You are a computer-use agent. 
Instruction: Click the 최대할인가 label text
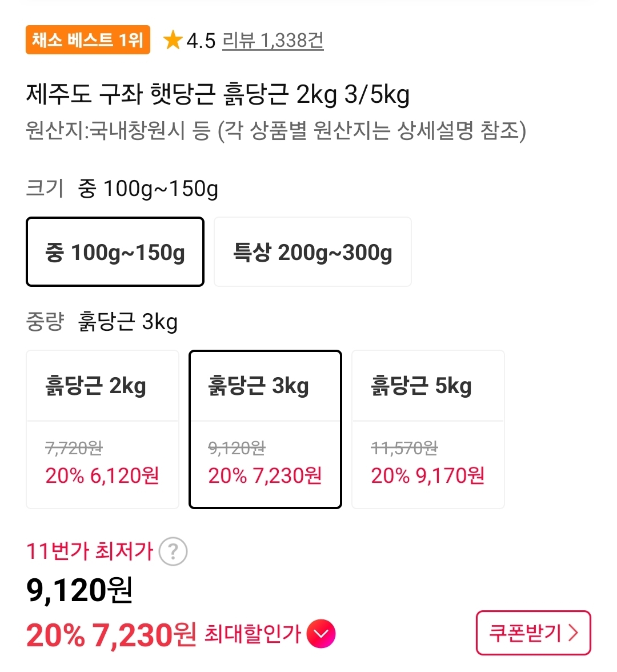253,634
